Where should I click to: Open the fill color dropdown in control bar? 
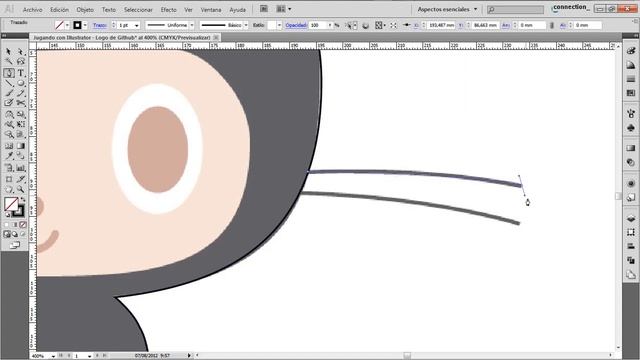point(67,25)
